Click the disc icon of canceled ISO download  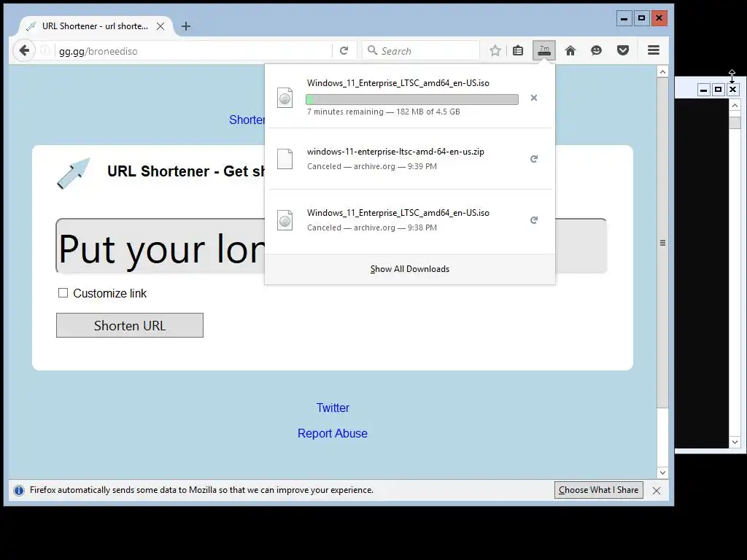[285, 220]
